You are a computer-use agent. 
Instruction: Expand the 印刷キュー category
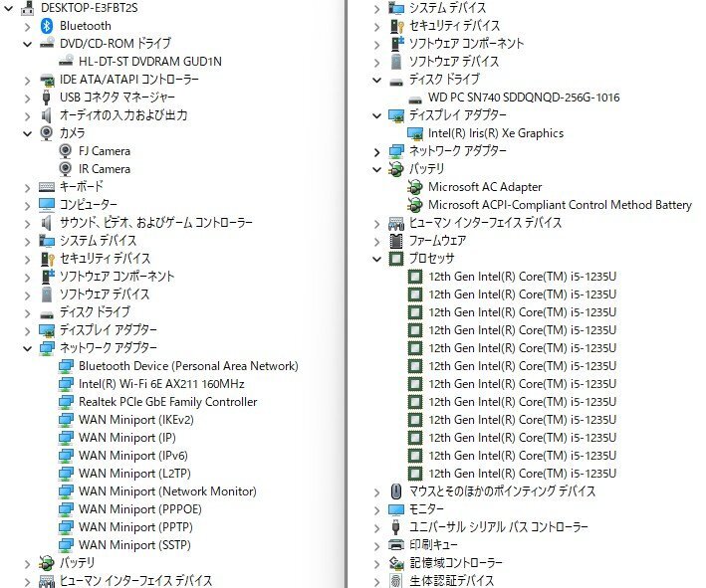tap(376, 545)
